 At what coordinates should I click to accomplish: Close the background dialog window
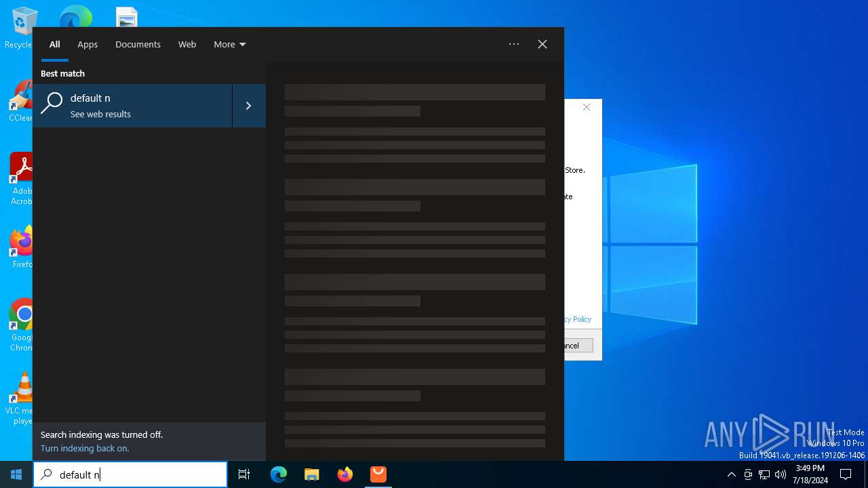click(x=587, y=107)
